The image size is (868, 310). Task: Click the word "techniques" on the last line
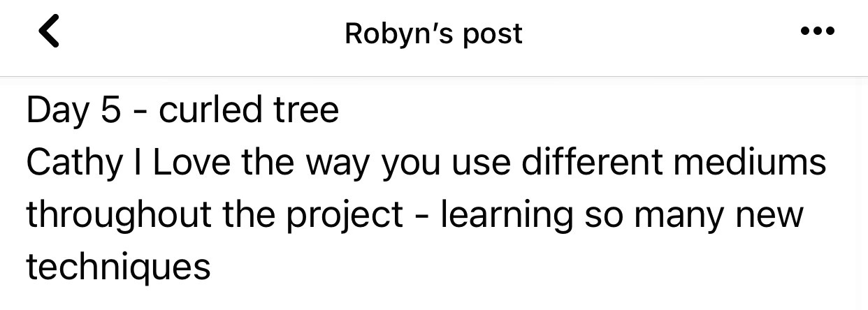tap(118, 267)
